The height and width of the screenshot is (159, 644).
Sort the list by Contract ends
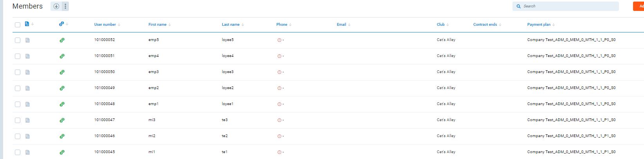tap(485, 25)
